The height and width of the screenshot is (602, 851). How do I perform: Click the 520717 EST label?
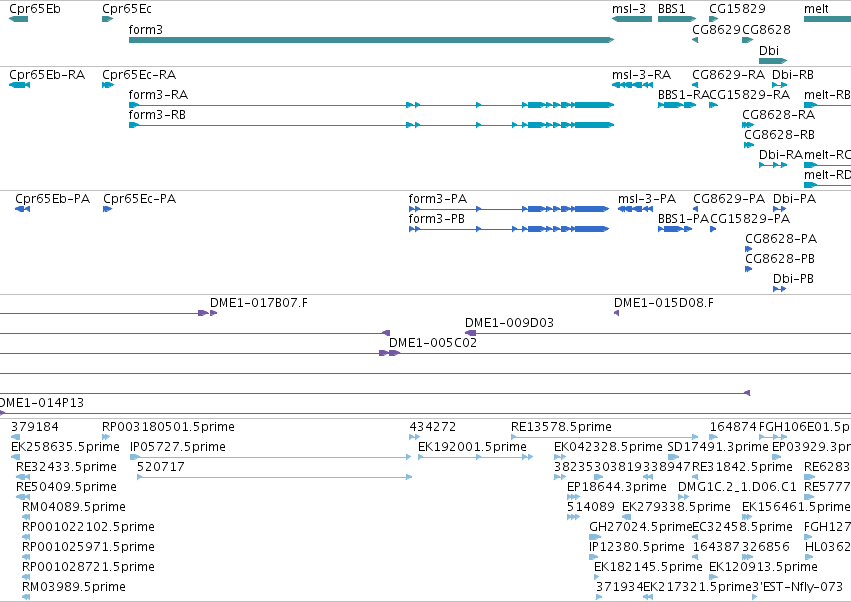pyautogui.click(x=161, y=467)
